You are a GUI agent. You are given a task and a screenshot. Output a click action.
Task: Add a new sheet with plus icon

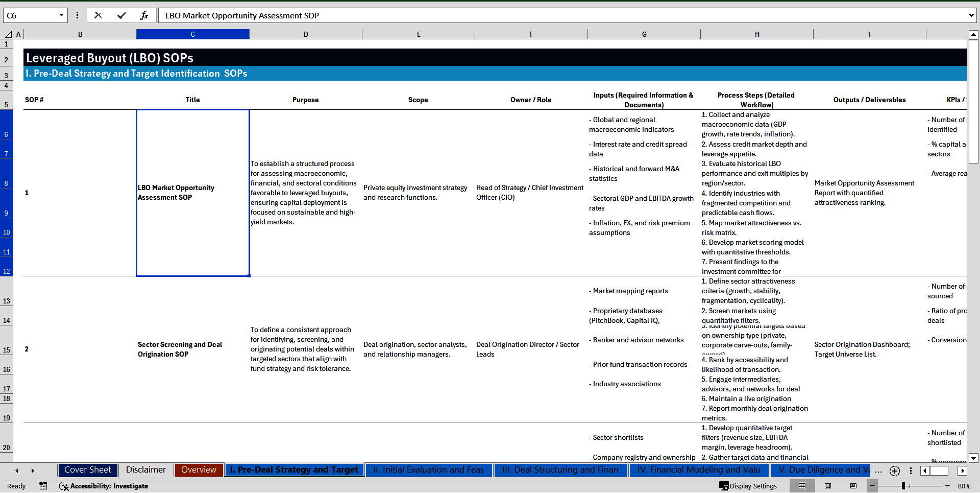coord(894,471)
